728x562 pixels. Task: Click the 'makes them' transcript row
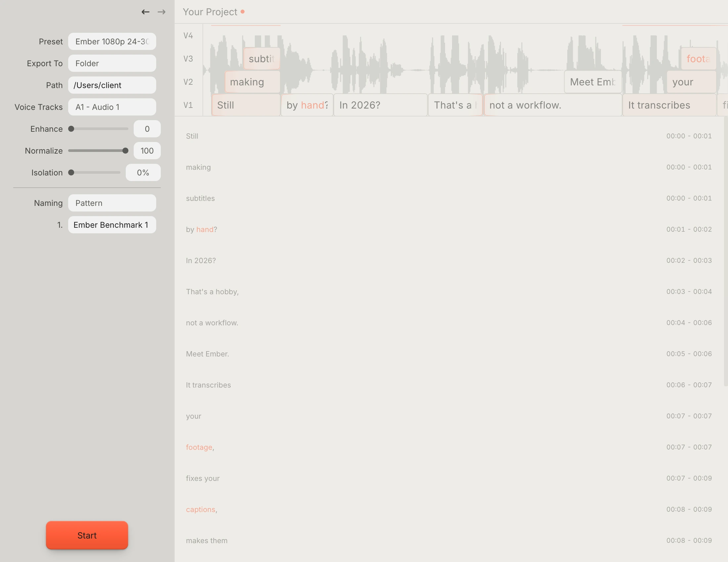(449, 541)
